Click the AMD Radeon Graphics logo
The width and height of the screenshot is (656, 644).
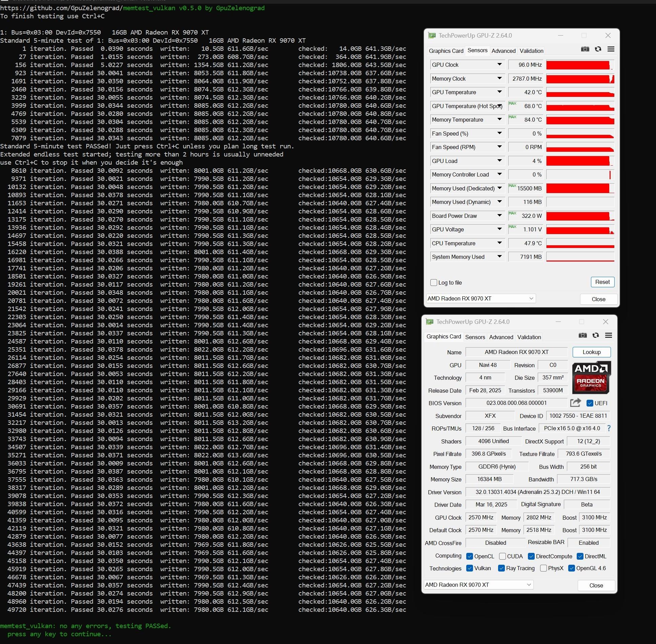pyautogui.click(x=591, y=377)
